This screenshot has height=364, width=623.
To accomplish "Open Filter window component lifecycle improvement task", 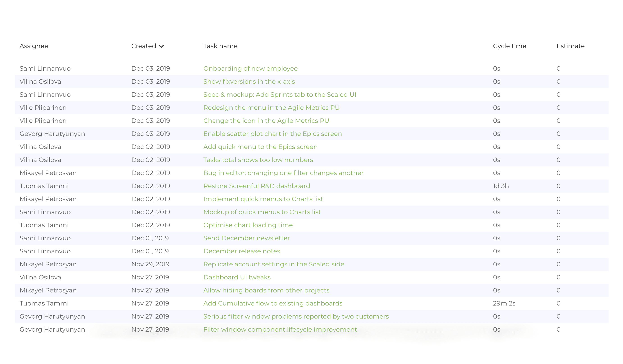I will 280,329.
